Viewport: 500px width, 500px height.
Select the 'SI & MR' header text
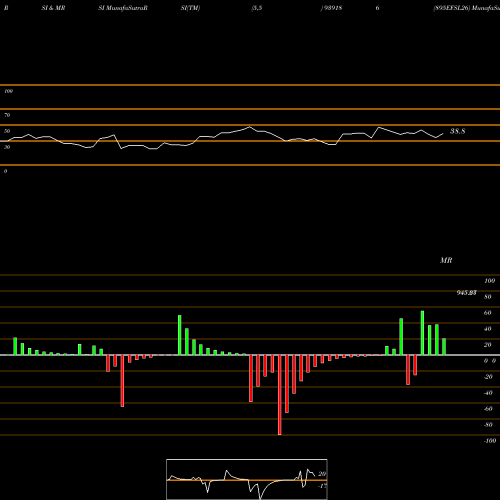[x=53, y=8]
